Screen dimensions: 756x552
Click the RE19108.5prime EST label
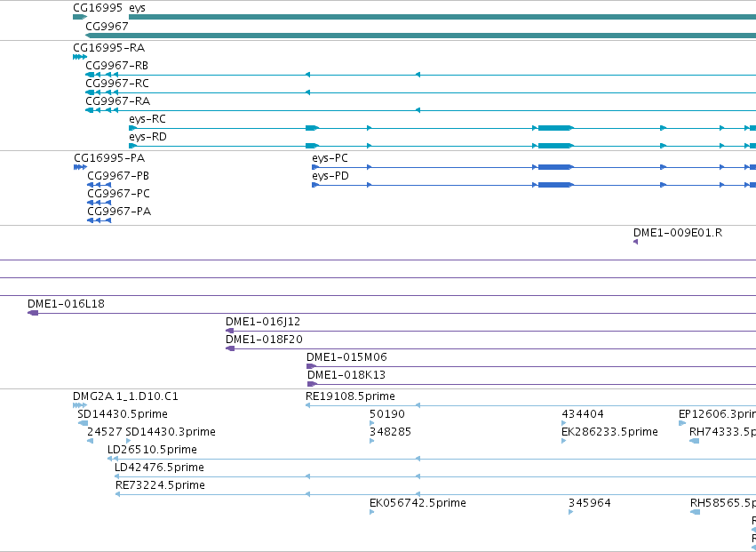350,396
